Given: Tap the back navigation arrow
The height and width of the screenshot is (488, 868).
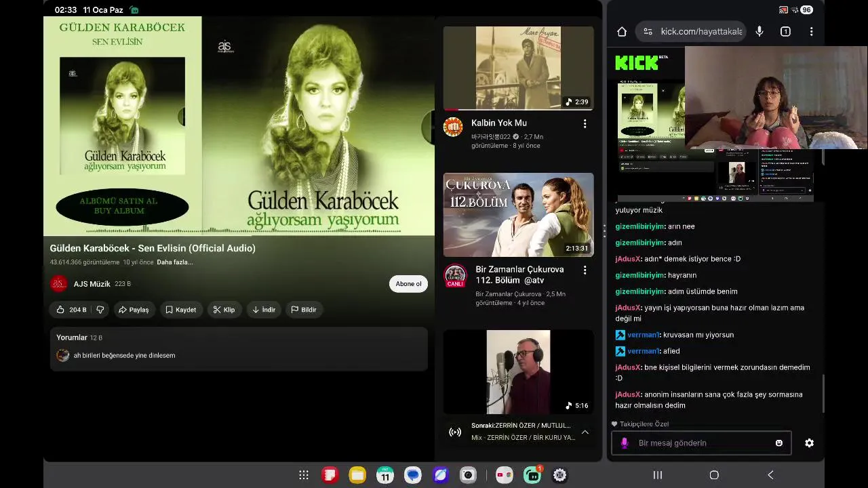Looking at the screenshot, I should click(770, 475).
